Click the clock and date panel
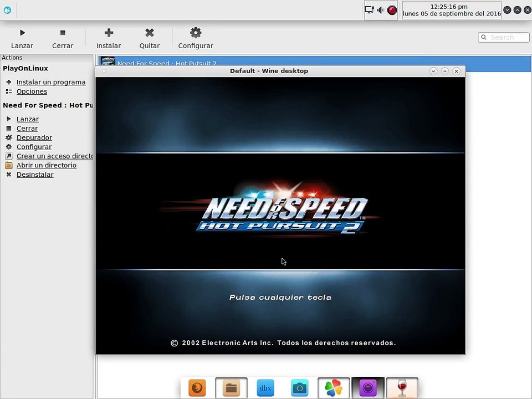 [452, 10]
